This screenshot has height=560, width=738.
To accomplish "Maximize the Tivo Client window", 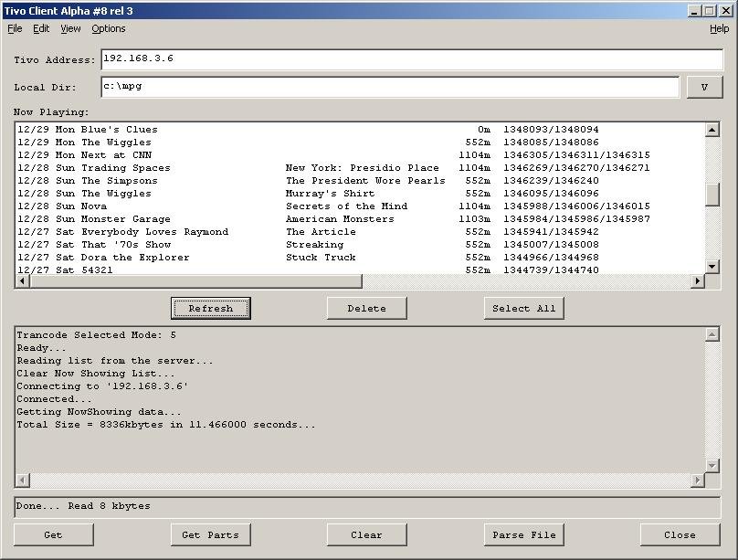I will click(710, 11).
